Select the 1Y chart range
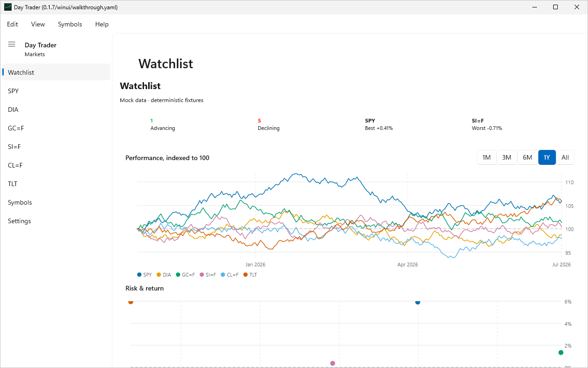This screenshot has width=588, height=368. point(547,157)
